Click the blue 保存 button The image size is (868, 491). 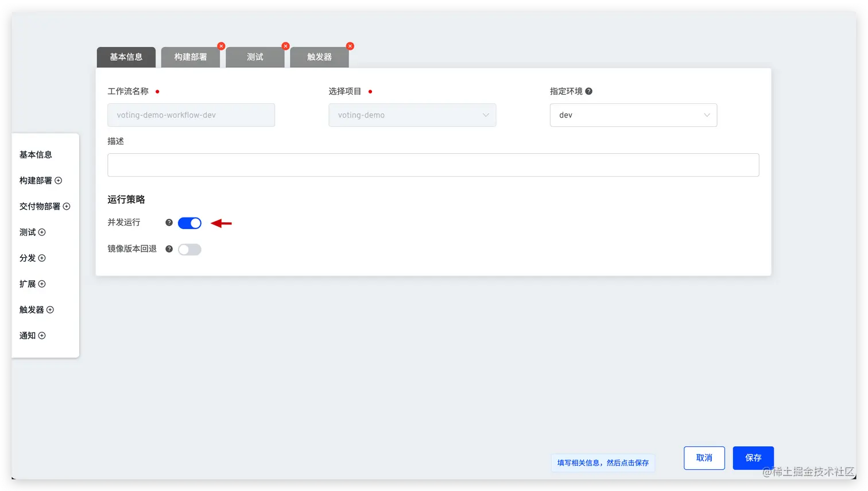pyautogui.click(x=753, y=458)
